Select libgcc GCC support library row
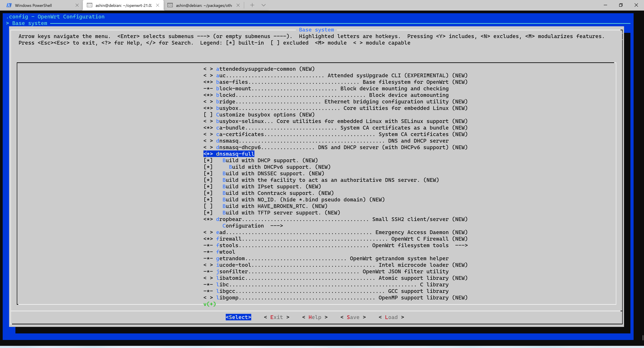The width and height of the screenshot is (644, 348). coord(326,291)
